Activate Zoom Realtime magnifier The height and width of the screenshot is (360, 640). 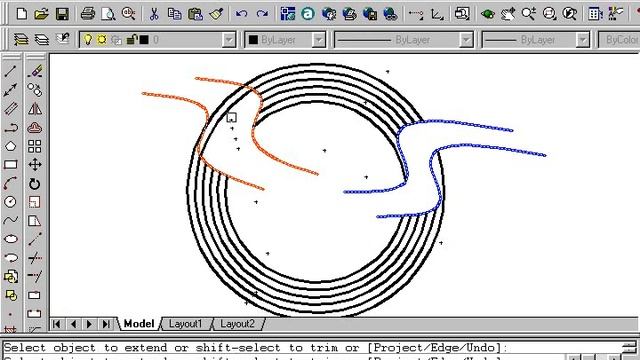coord(529,14)
